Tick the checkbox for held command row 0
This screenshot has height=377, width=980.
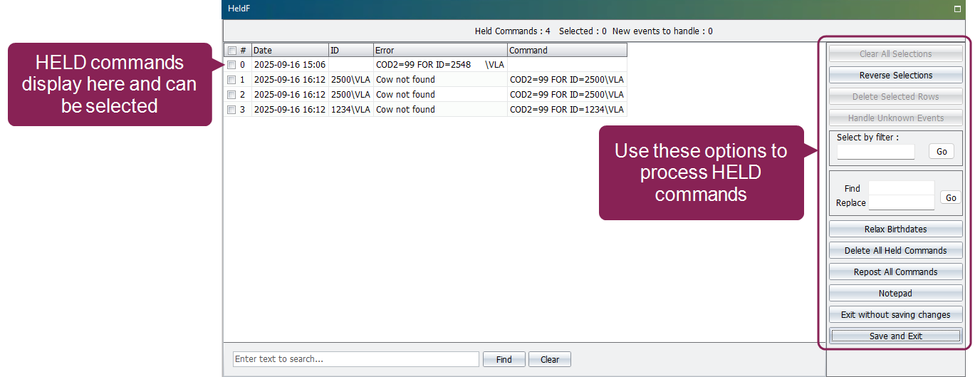click(x=231, y=65)
